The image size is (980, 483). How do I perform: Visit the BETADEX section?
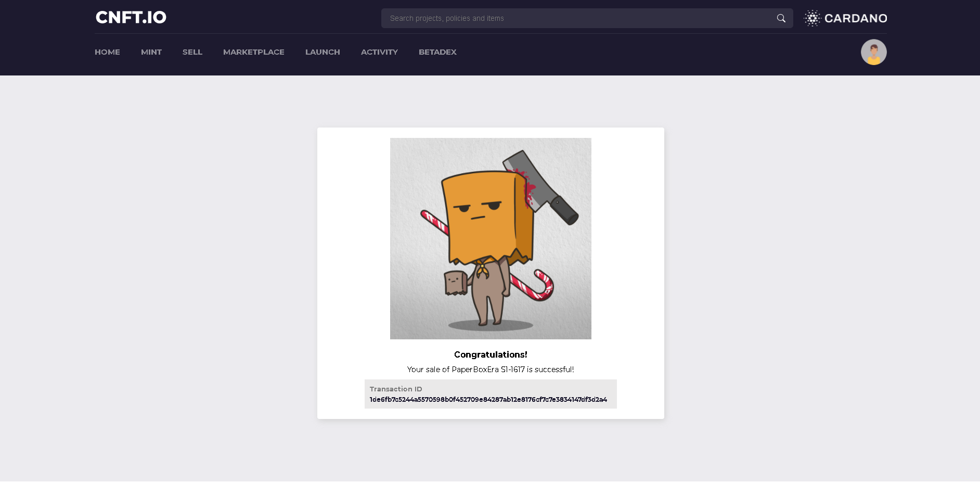coord(437,52)
